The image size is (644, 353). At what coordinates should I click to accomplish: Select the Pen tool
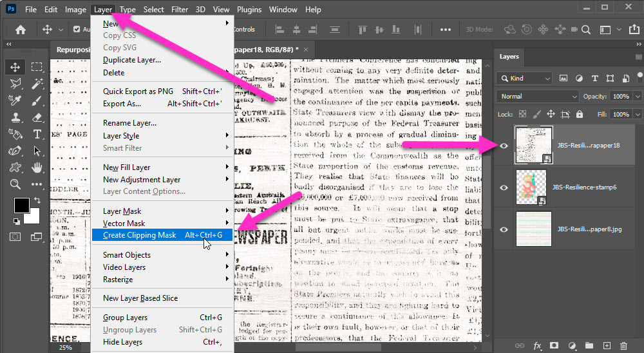(x=15, y=151)
